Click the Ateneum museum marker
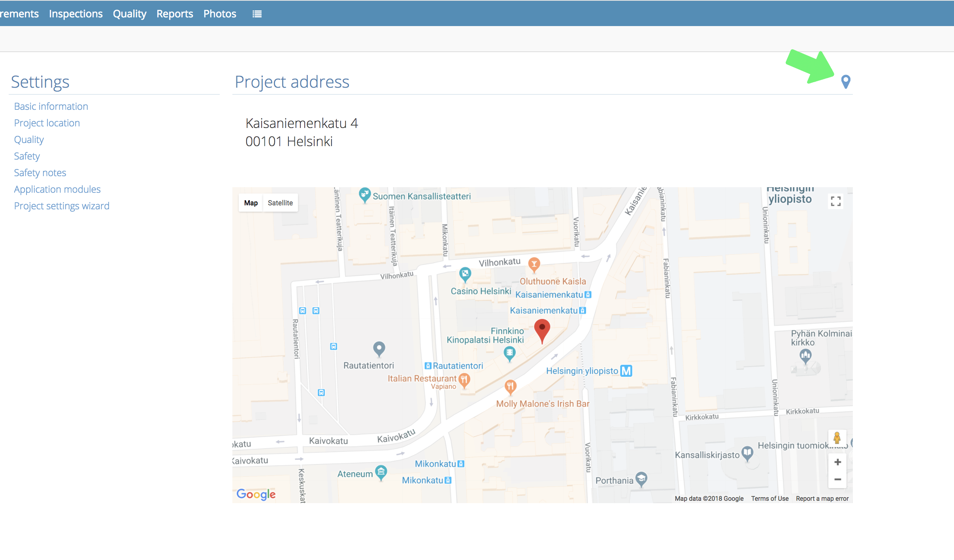Screen dimensions: 954x560 [381, 473]
